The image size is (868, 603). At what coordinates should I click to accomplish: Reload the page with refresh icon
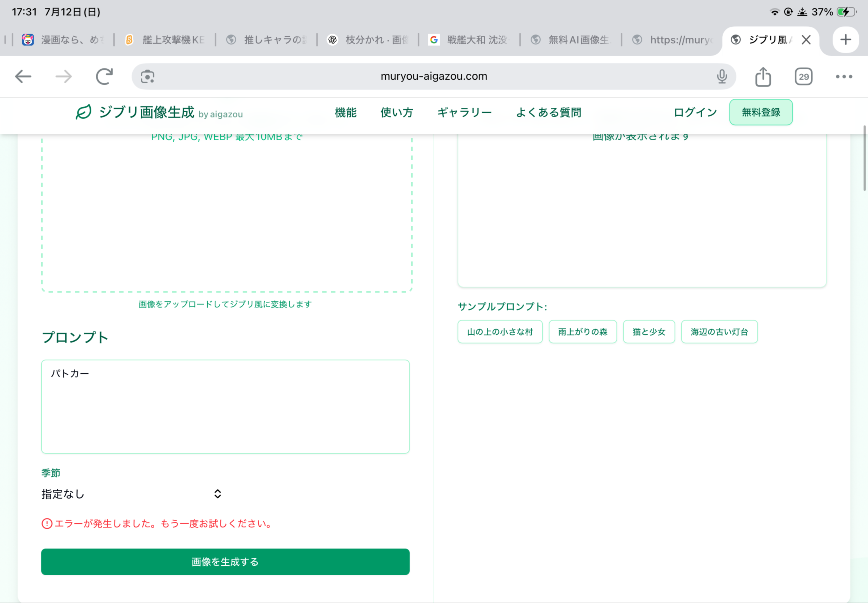(x=104, y=77)
